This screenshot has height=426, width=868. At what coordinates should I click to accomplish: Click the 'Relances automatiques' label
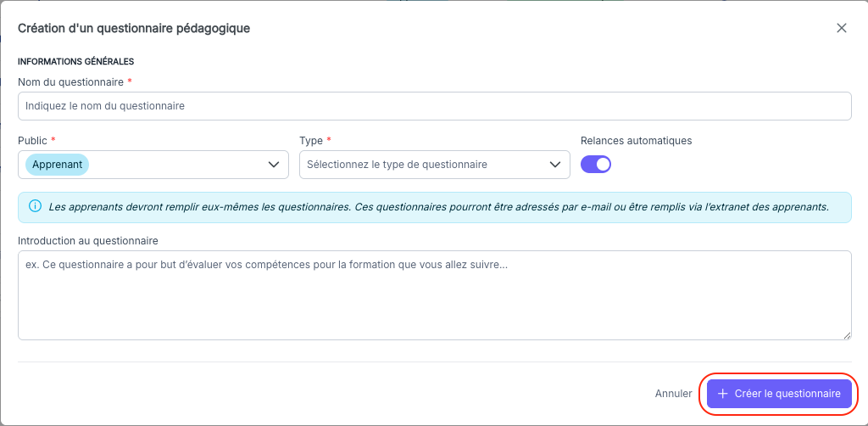click(636, 141)
